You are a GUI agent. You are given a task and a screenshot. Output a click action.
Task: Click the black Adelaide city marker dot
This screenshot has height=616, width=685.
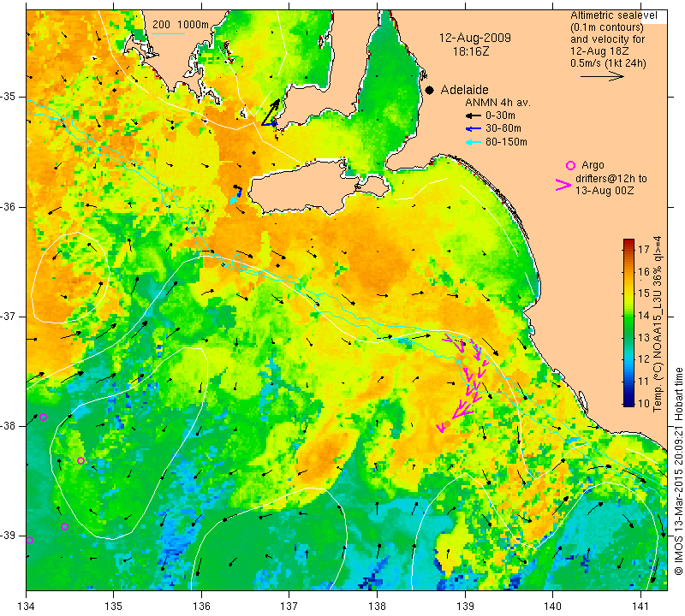(x=430, y=91)
